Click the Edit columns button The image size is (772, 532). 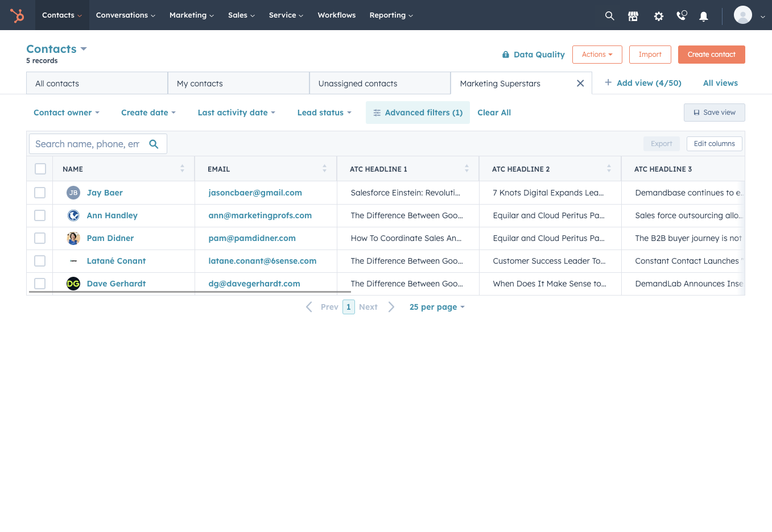(715, 144)
